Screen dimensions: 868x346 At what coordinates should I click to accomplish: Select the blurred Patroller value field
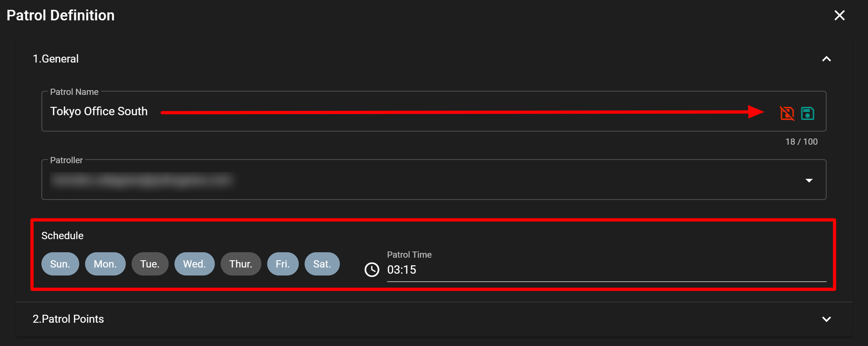coord(434,180)
